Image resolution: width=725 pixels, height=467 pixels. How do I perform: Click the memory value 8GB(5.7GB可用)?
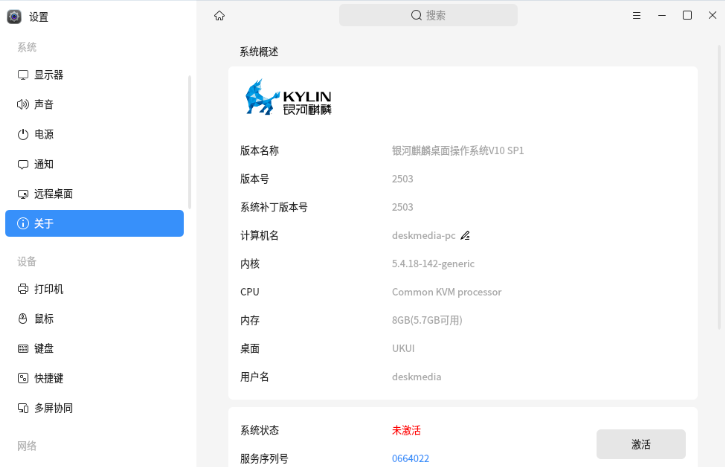[x=427, y=320]
